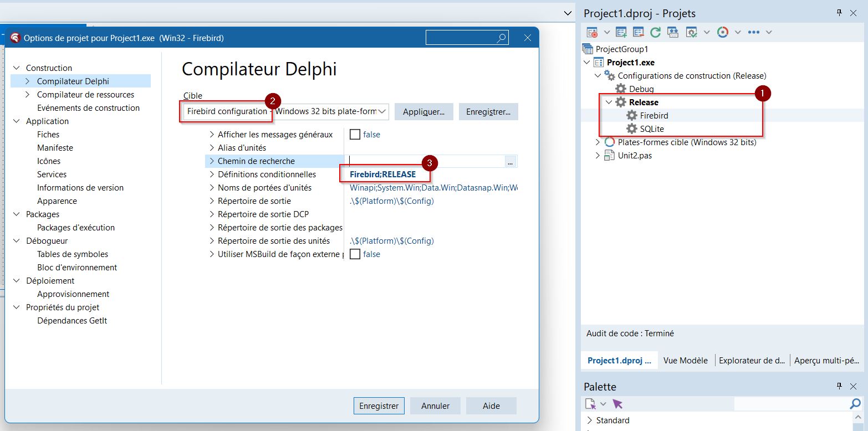Select Evénements de construction in options tree
868x431 pixels.
(88, 108)
